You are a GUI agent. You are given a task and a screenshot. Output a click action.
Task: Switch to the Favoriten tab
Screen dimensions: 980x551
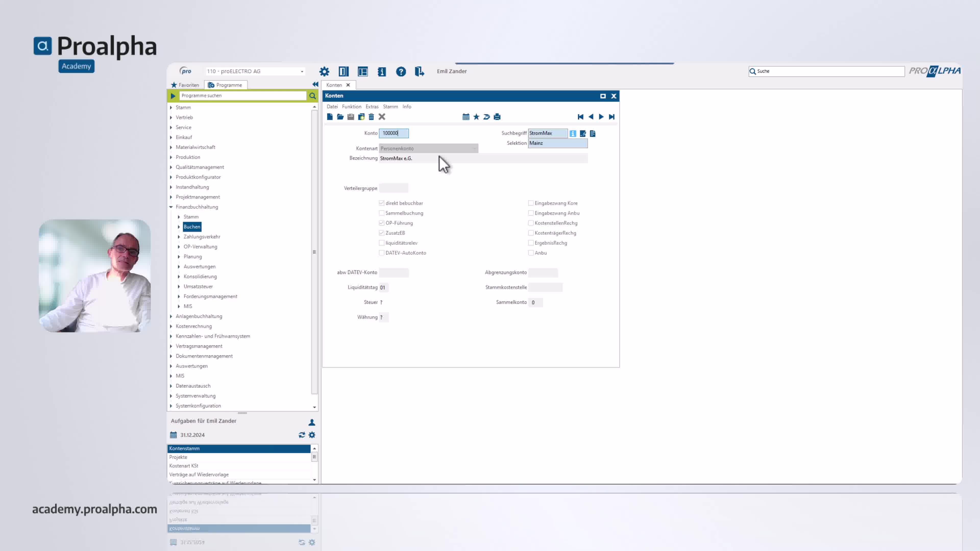185,85
